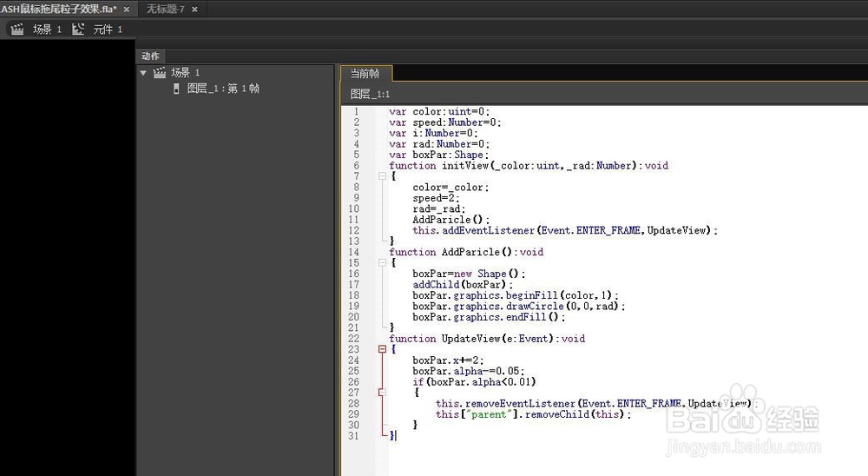Select 元件 1 in the edit bar
Screen dimensions: 868x476
(108, 30)
